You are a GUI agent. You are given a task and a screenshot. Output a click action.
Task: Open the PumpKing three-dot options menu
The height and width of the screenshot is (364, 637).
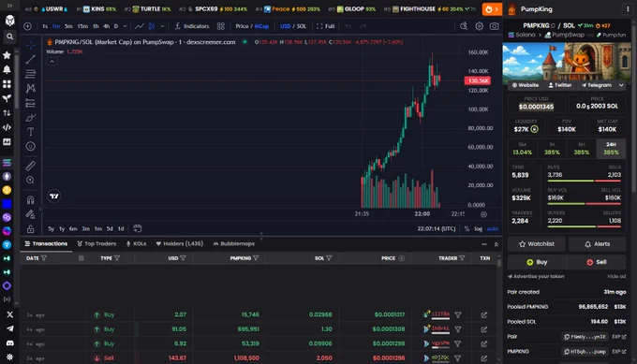628,9
